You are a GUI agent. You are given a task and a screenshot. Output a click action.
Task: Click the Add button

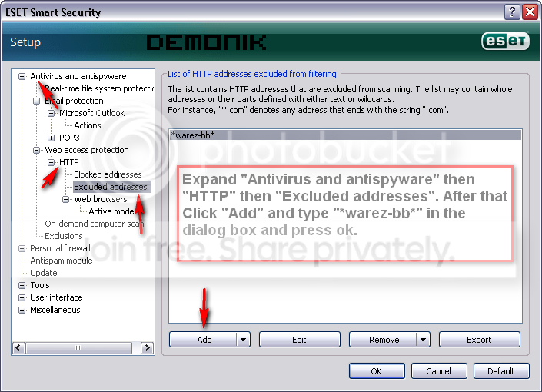[x=203, y=340]
